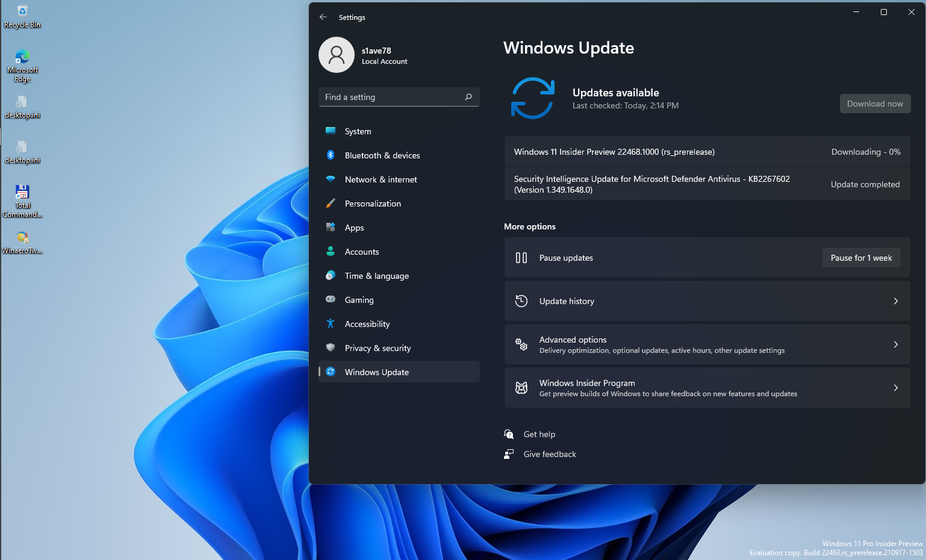The image size is (926, 560).
Task: Click the Bluetooth icon in sidebar
Action: click(331, 155)
